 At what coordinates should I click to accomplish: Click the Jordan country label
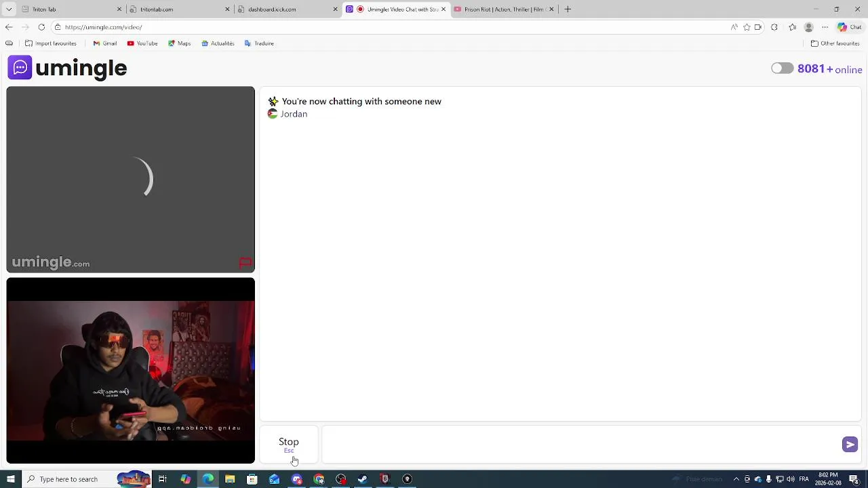[x=294, y=114]
